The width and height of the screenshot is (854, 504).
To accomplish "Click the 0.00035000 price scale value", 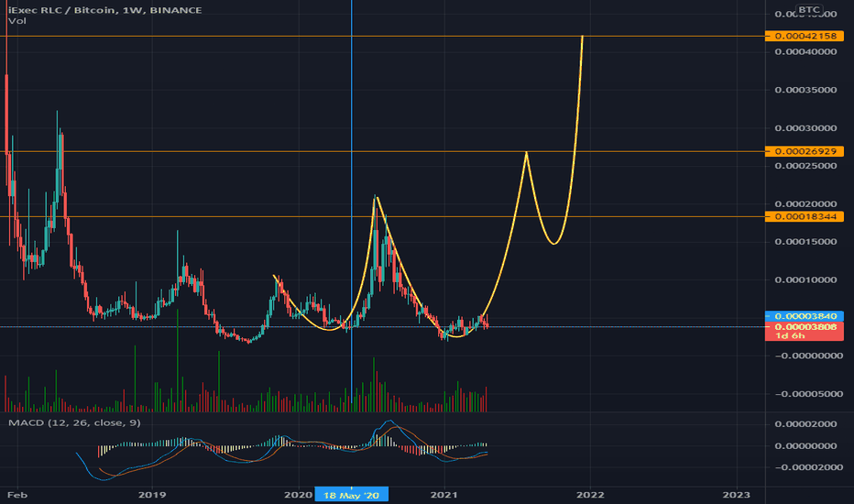I will point(805,90).
